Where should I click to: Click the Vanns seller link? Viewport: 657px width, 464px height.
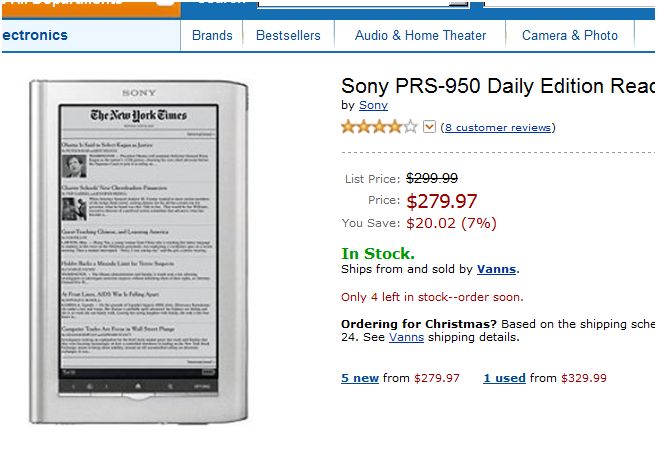pos(496,269)
